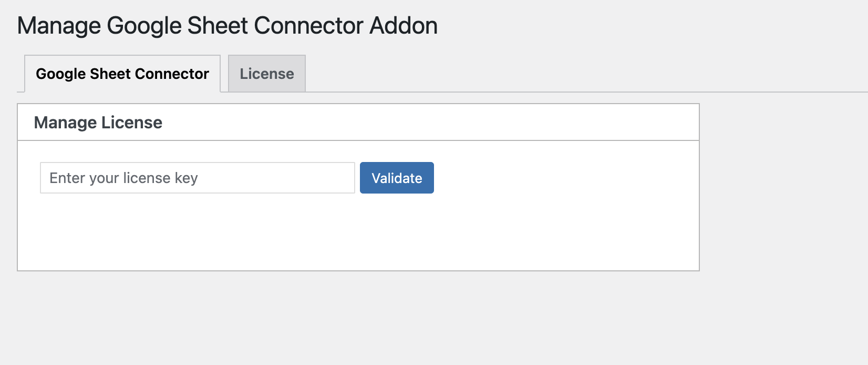Click the word 'Google' in the page title
This screenshot has height=365, width=868.
(143, 26)
